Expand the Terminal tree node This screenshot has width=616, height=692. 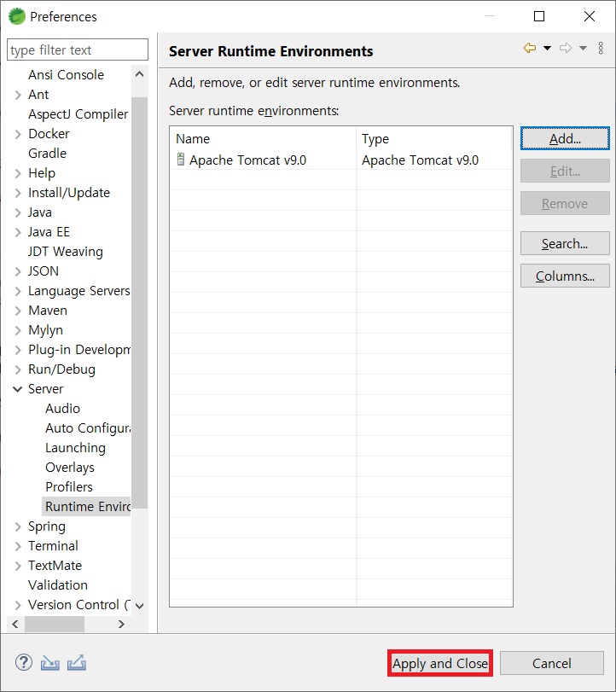(18, 546)
